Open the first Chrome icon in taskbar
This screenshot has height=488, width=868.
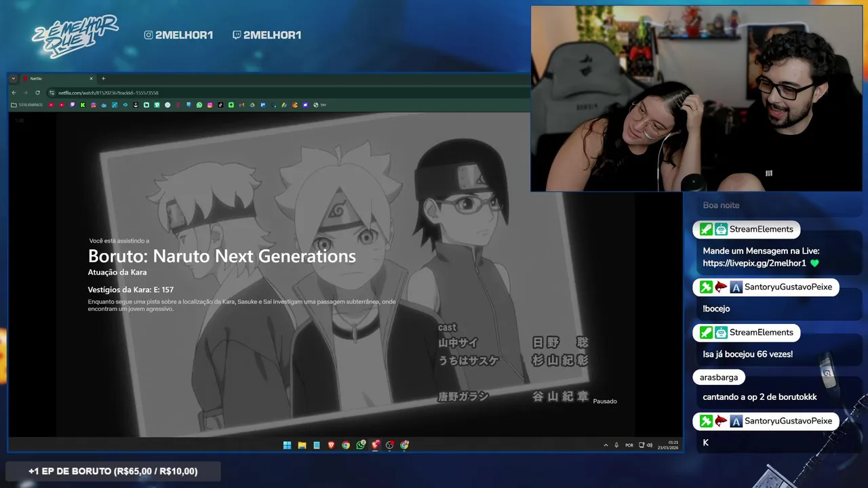[346, 445]
